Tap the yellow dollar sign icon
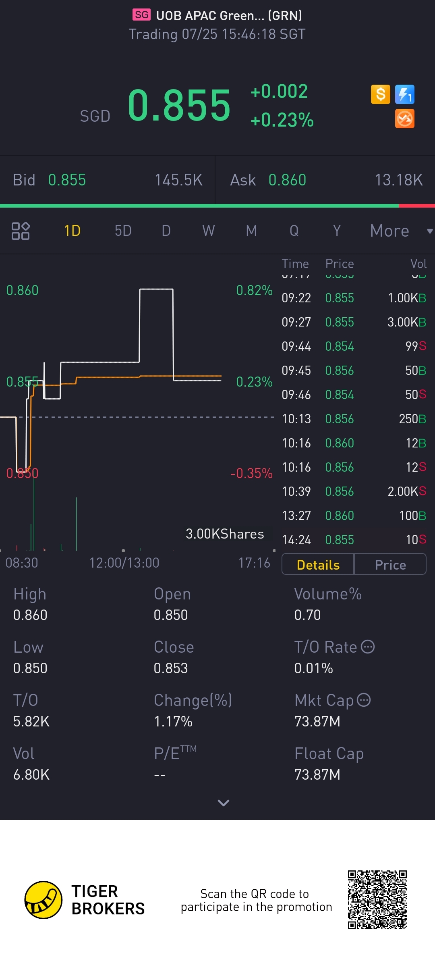 tap(381, 94)
